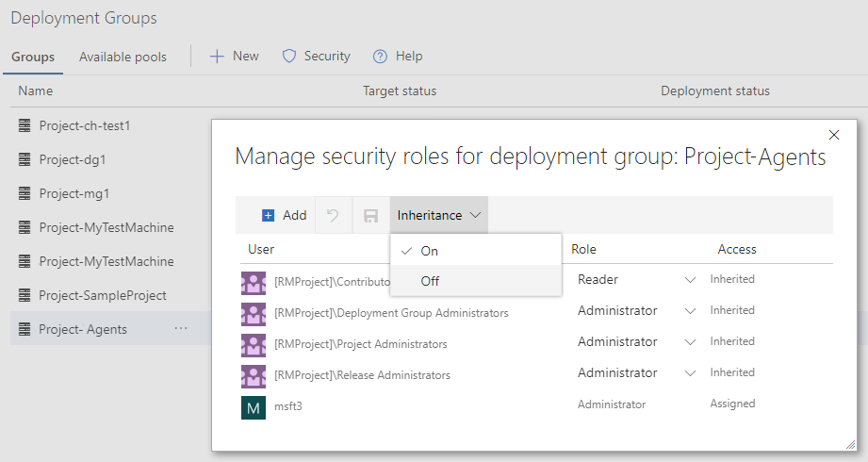
Task: Close the manage security roles dialog
Action: 833,135
